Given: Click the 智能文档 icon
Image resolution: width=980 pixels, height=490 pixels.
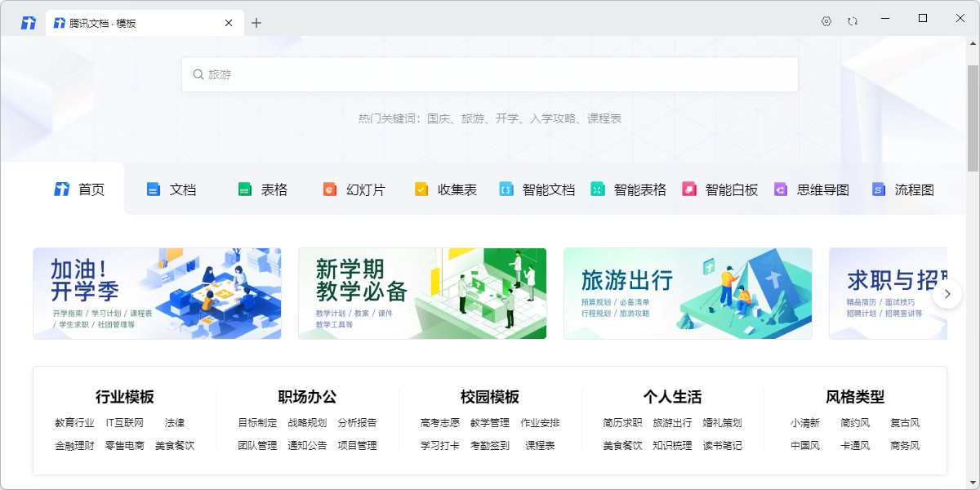Looking at the screenshot, I should (506, 189).
